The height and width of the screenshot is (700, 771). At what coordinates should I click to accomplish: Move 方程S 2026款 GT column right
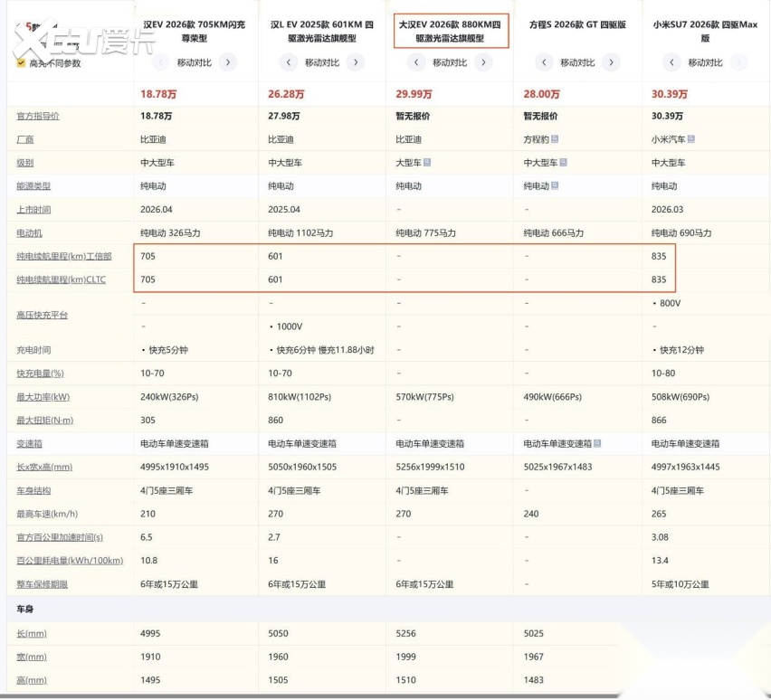point(611,62)
